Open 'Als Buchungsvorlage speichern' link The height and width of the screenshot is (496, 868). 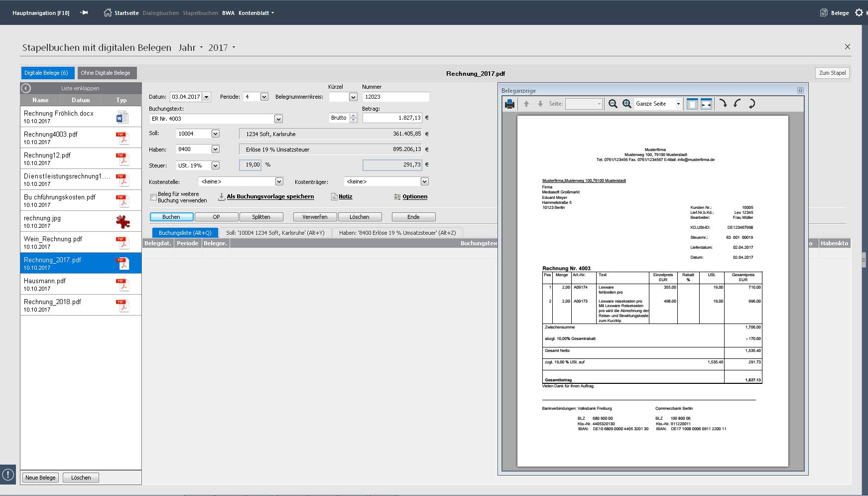(x=270, y=196)
